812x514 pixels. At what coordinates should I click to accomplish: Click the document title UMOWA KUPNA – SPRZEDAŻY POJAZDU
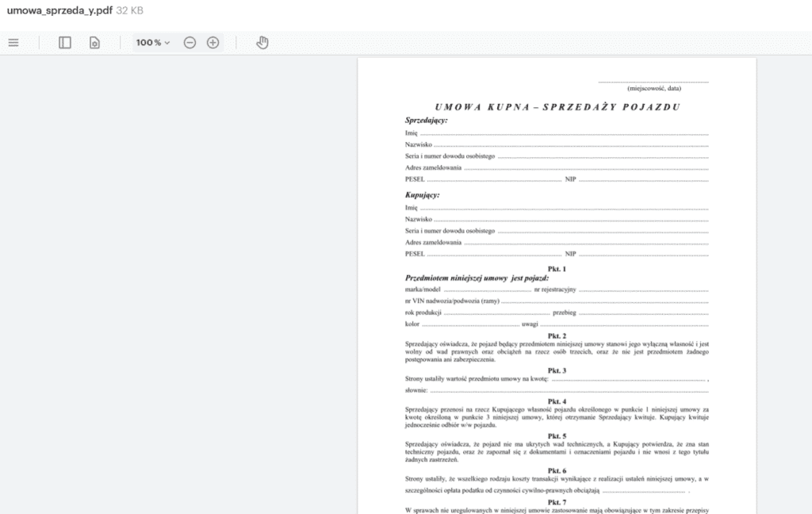coord(557,106)
